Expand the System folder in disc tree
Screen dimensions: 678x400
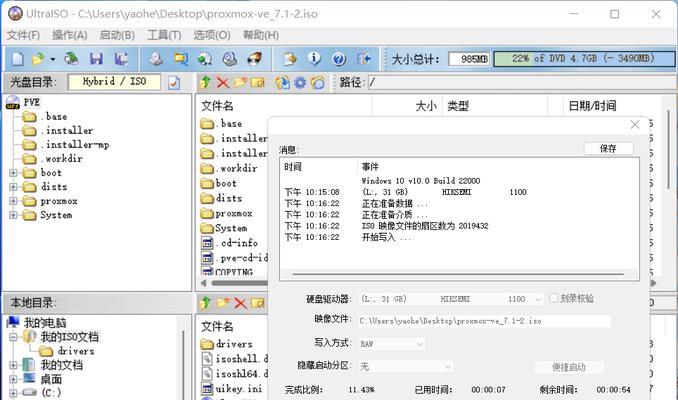(x=13, y=215)
